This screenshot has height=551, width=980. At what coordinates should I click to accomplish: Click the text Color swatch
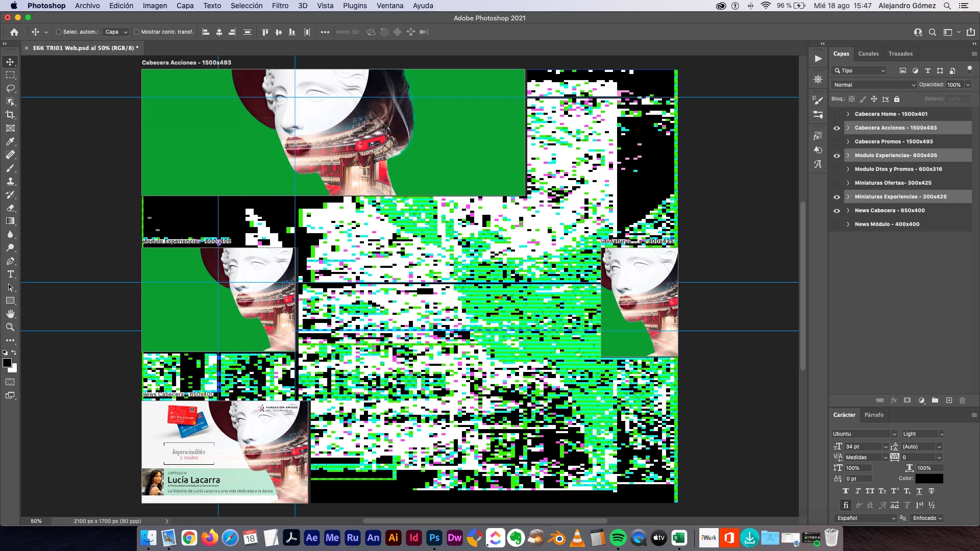(x=929, y=479)
